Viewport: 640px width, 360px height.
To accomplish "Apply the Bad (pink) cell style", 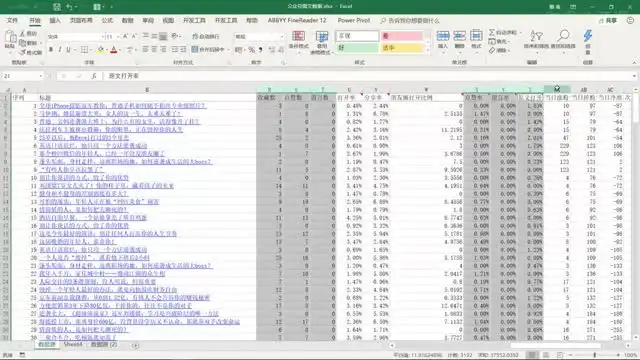I will (x=402, y=36).
